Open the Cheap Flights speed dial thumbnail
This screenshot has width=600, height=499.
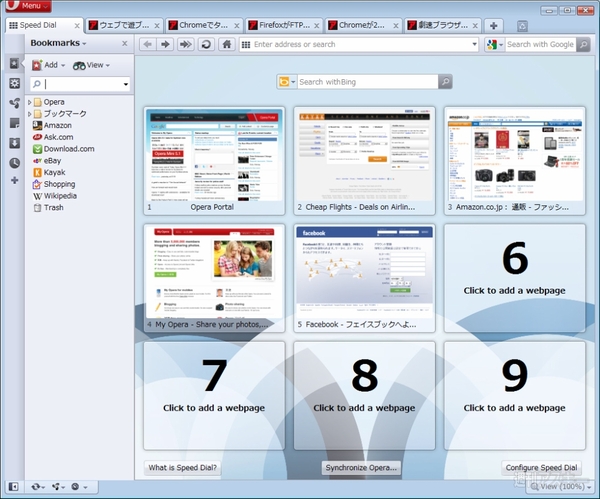(364, 161)
